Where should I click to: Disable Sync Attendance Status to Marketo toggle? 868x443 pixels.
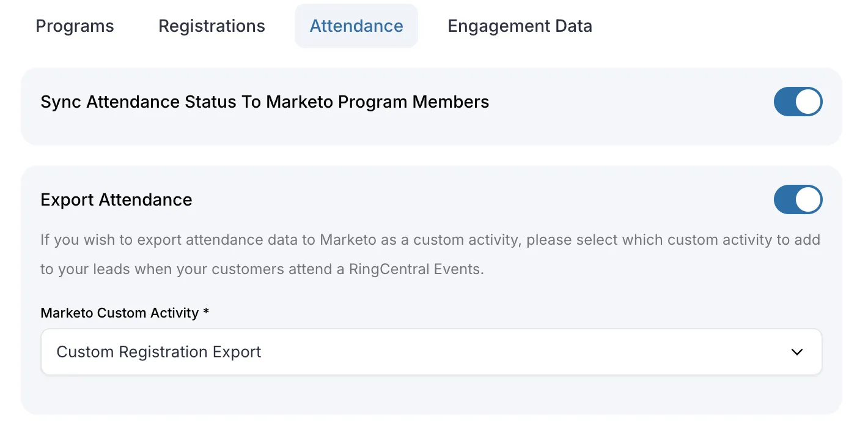(x=798, y=102)
